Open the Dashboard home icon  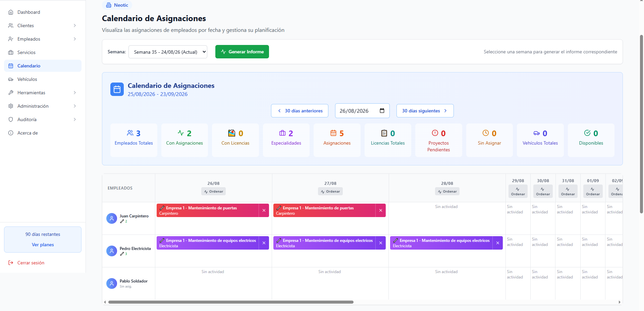[11, 12]
